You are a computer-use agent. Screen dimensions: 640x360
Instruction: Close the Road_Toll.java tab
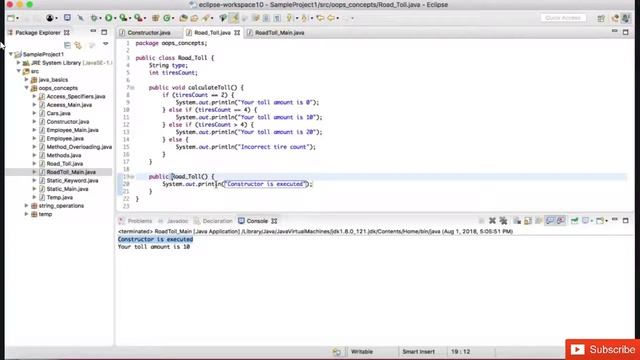(x=237, y=33)
